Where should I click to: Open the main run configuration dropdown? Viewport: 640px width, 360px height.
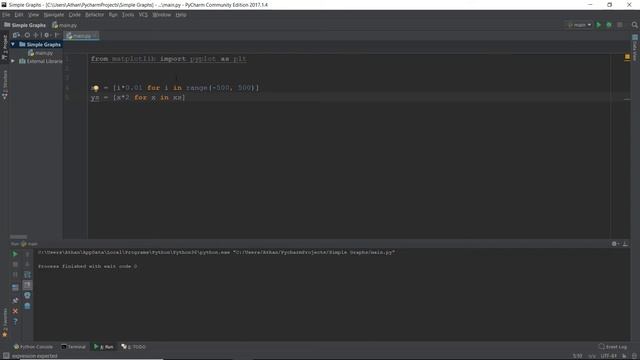click(579, 25)
